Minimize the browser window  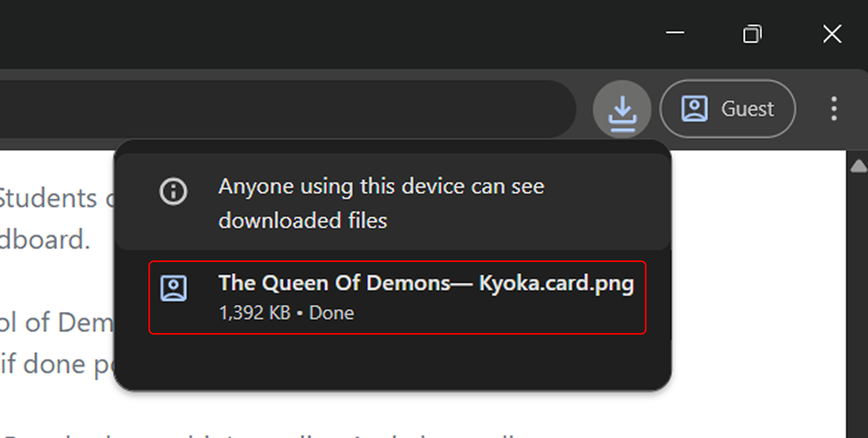[x=675, y=33]
